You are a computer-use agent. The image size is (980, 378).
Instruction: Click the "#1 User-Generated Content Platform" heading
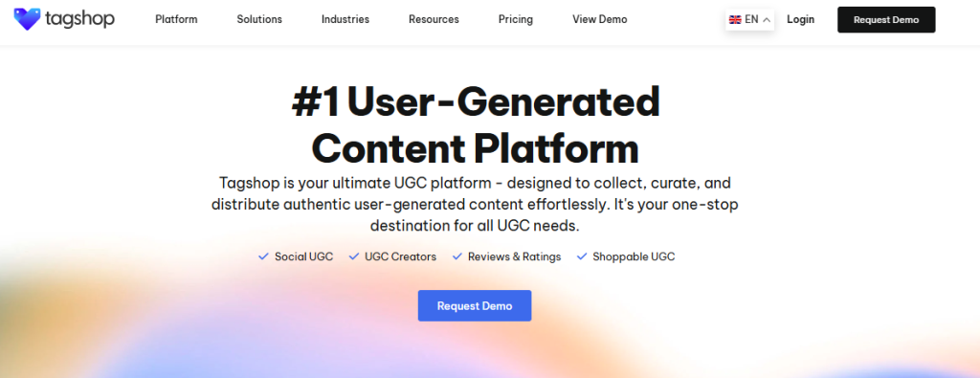click(476, 125)
